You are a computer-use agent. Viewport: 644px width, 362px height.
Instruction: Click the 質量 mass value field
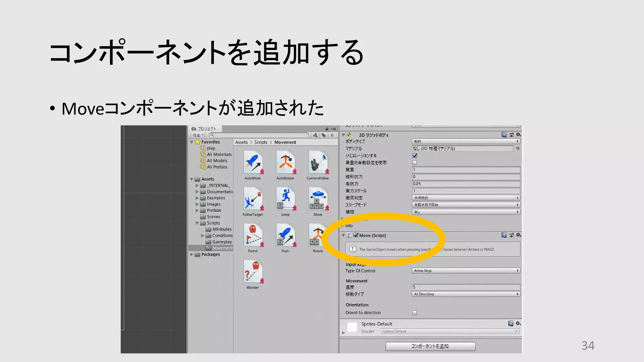(x=466, y=170)
